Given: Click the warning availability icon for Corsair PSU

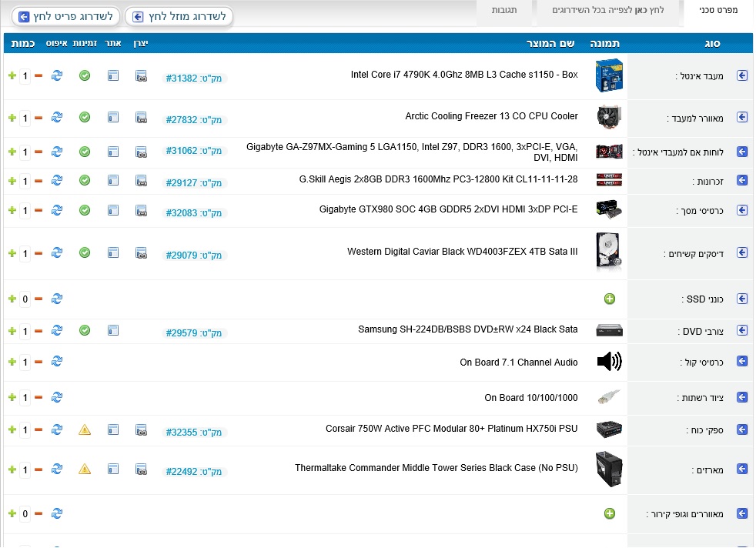Looking at the screenshot, I should coord(85,429).
